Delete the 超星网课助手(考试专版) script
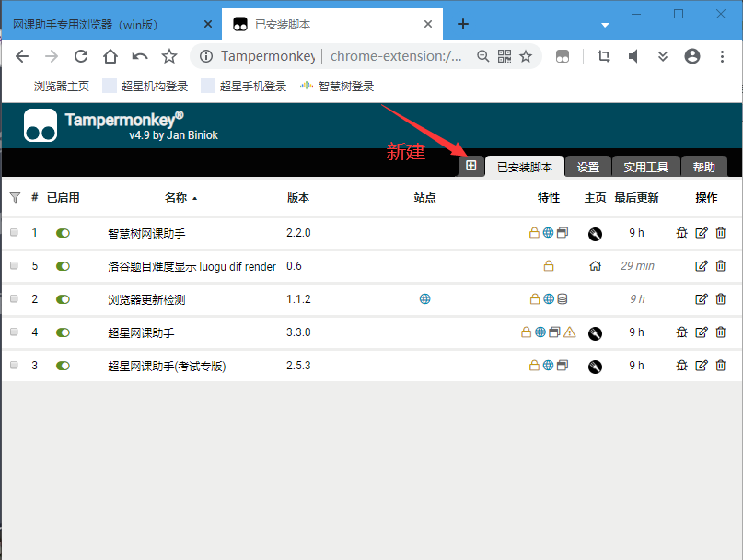 pyautogui.click(x=721, y=366)
